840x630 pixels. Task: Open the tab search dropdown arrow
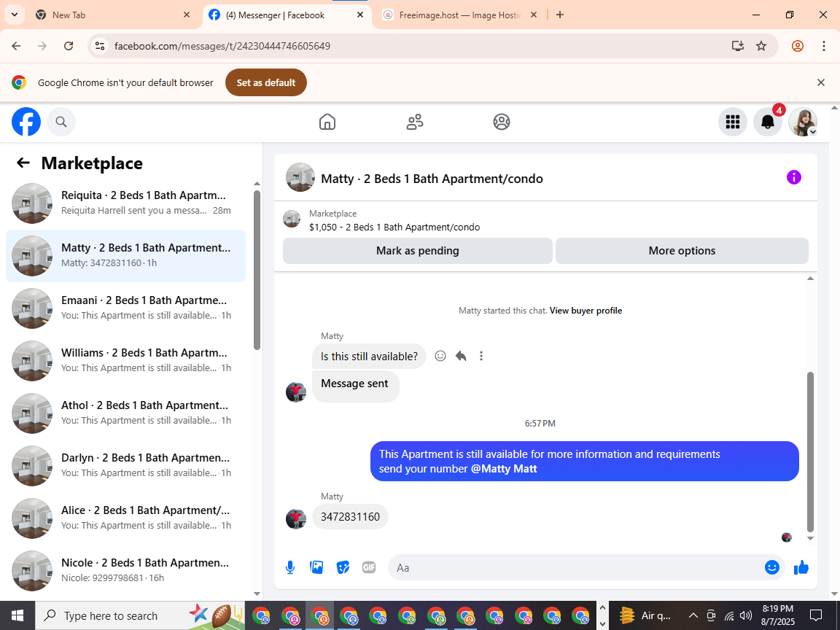[x=15, y=15]
